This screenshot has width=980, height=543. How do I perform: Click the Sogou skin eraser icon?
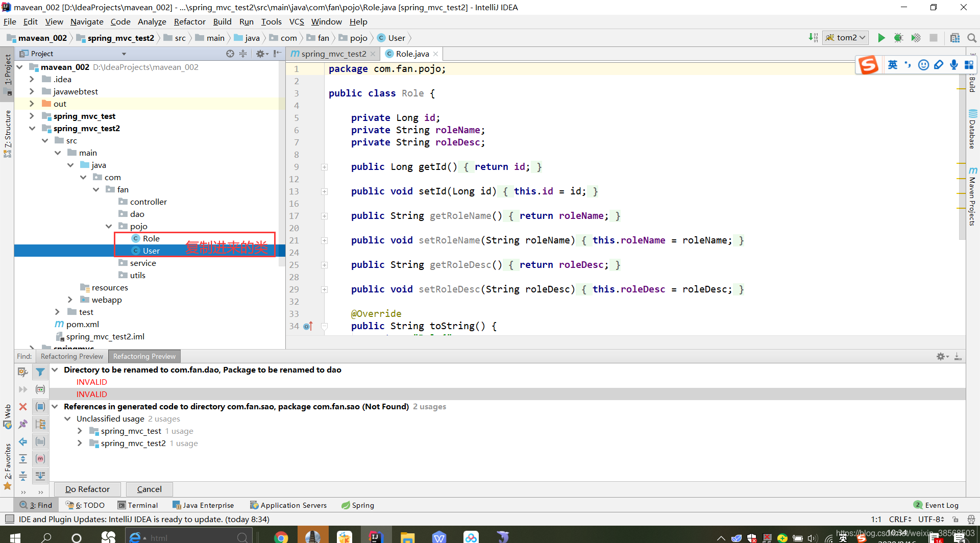click(939, 65)
